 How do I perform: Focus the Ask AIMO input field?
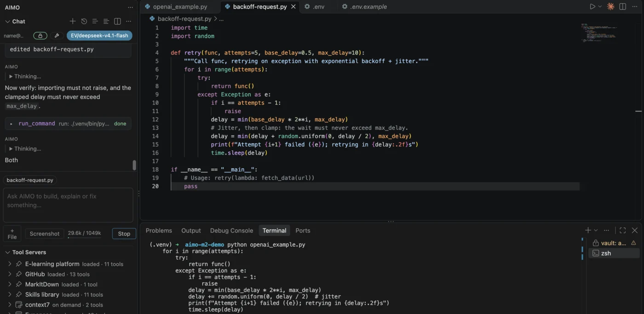[x=68, y=205]
